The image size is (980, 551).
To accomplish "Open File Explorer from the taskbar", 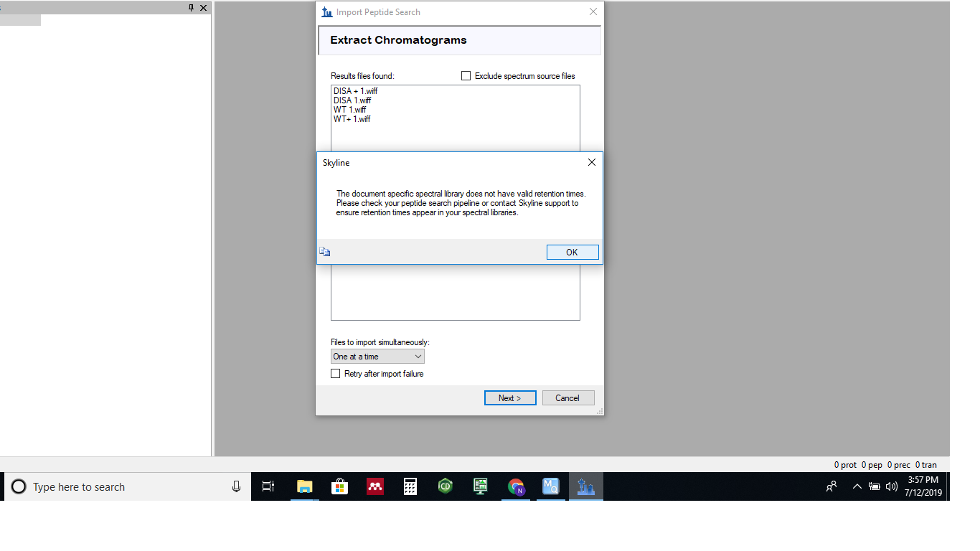I will tap(305, 486).
